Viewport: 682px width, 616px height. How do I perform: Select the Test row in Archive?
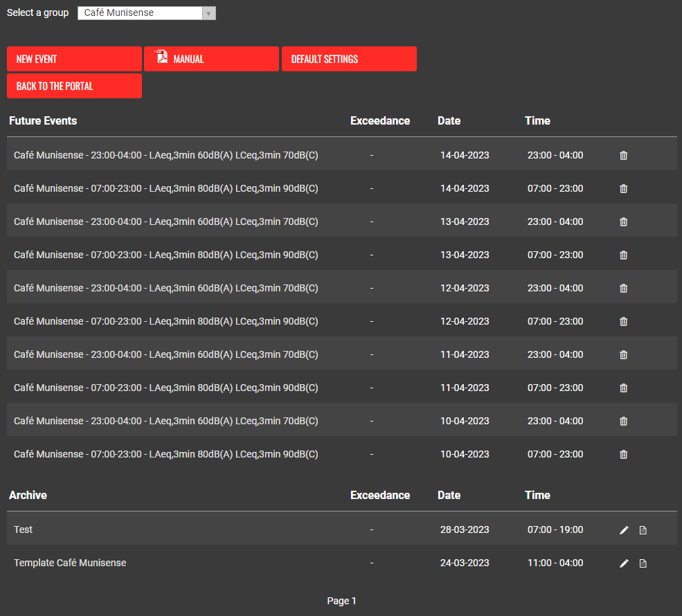pos(24,529)
